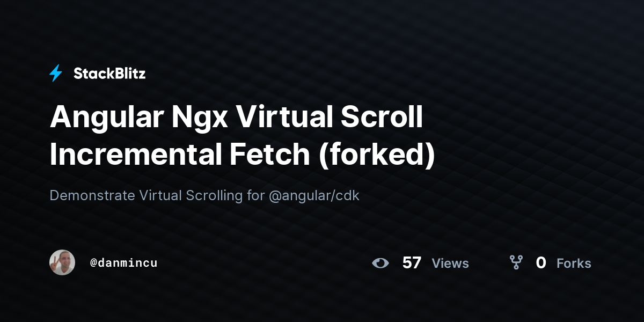Click the StackBlitz lightning bolt logo
644x322 pixels.
56,73
